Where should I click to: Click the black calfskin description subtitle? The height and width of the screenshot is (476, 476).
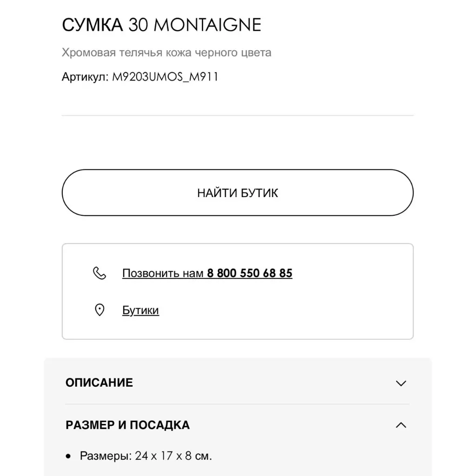pos(166,53)
